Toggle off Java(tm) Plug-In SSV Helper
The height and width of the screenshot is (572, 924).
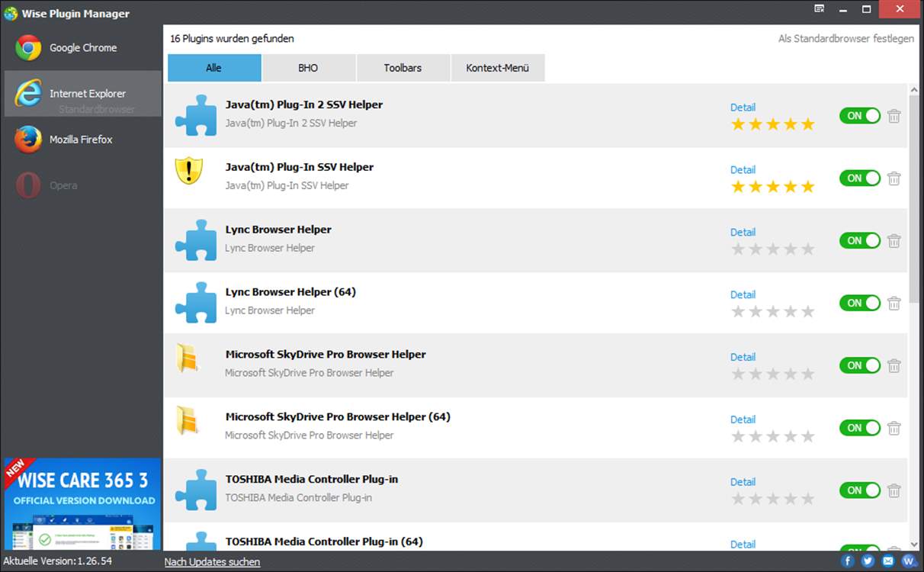tap(860, 178)
